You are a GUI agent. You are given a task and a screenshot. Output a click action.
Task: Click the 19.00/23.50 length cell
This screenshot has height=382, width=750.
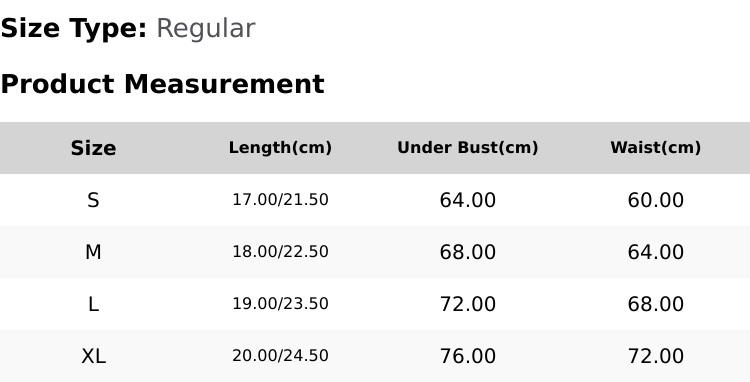click(x=280, y=304)
